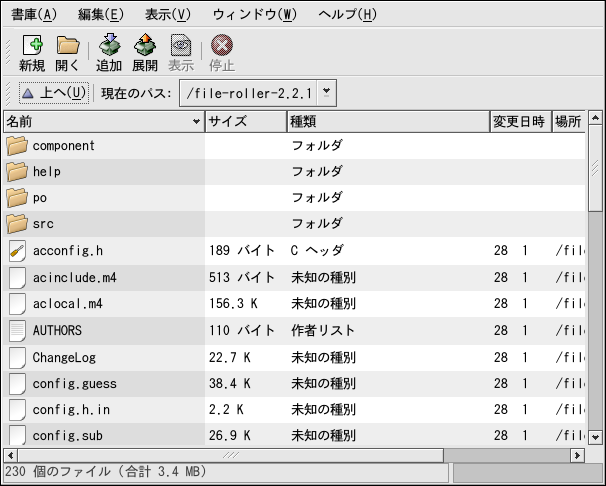Click the 追加 (Add) files icon
Image resolution: width=606 pixels, height=486 pixels.
click(x=109, y=45)
